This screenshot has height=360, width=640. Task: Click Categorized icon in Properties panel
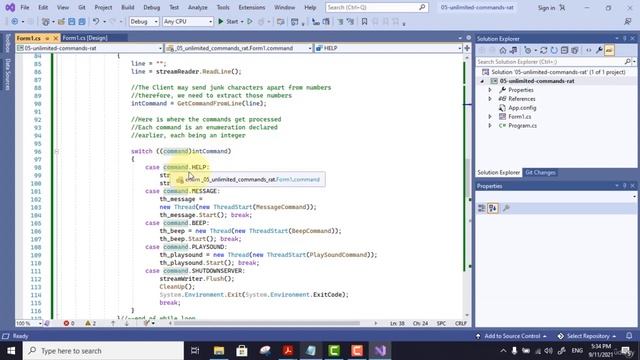pyautogui.click(x=482, y=208)
